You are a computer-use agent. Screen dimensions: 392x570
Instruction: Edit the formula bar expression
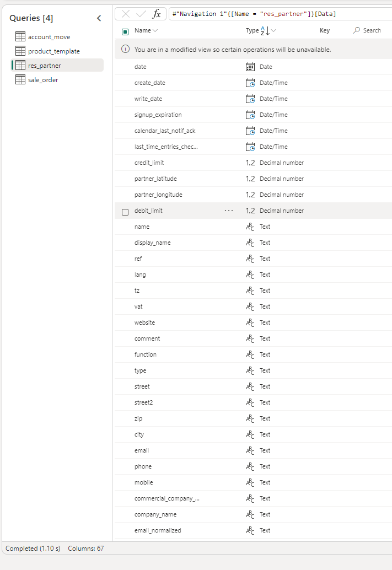pyautogui.click(x=280, y=14)
